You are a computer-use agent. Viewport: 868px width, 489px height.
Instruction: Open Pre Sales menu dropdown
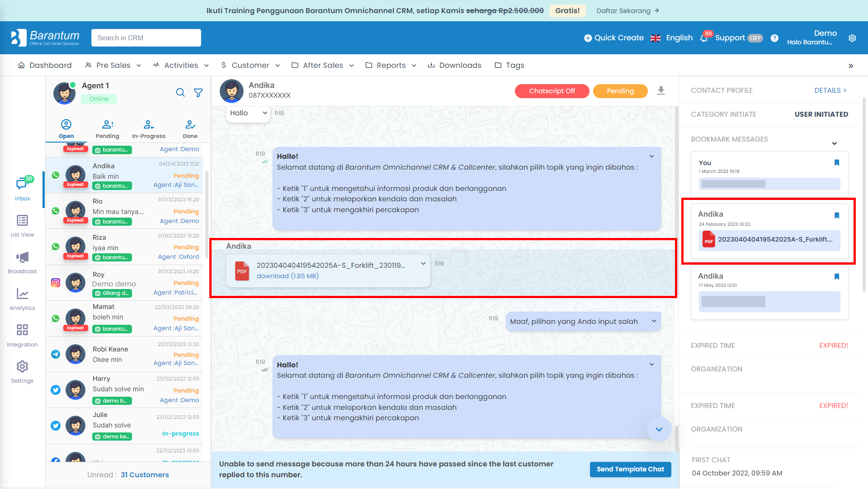pyautogui.click(x=113, y=66)
